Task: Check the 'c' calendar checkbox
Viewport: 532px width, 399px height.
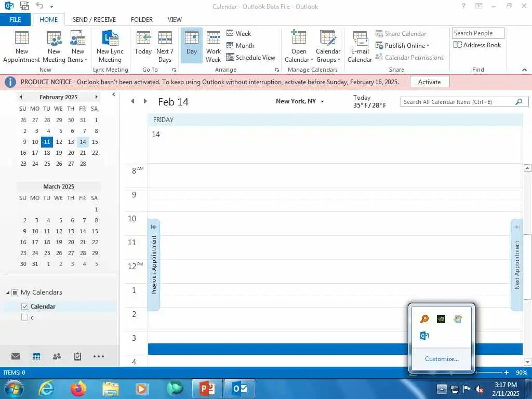Action: [x=24, y=317]
